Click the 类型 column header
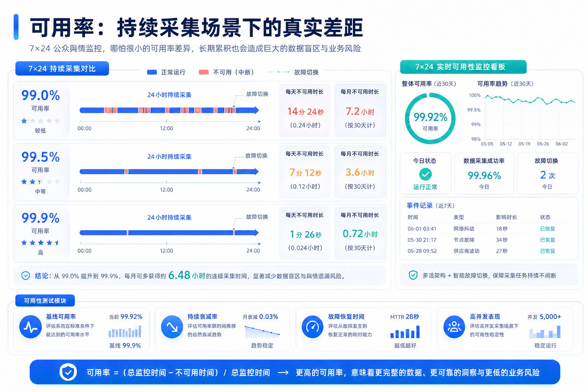Screen dimensions: 588x392 (x=459, y=217)
